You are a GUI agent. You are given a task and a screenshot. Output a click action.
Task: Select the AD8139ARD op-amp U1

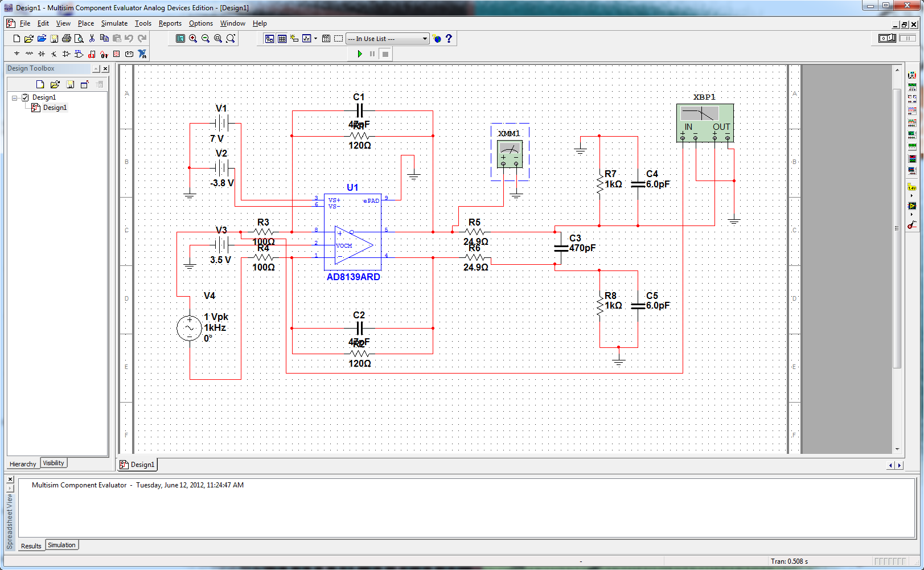(352, 232)
